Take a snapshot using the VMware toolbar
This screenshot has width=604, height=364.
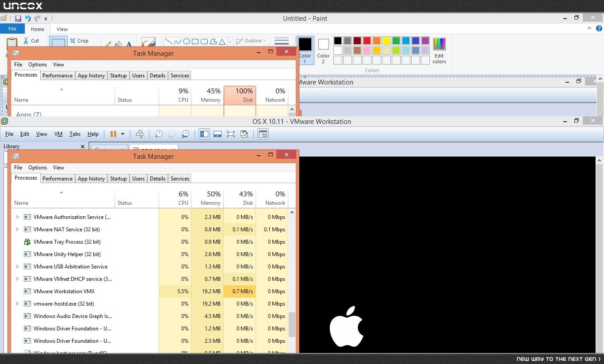tap(159, 134)
